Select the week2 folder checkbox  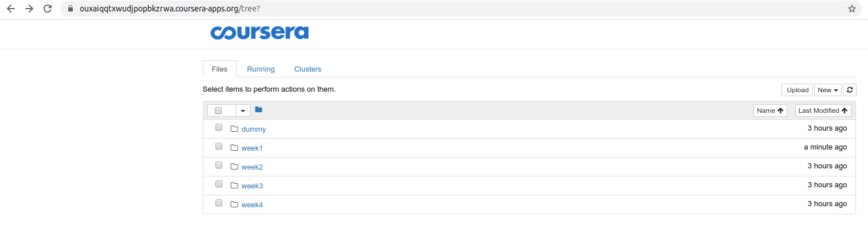(x=219, y=166)
